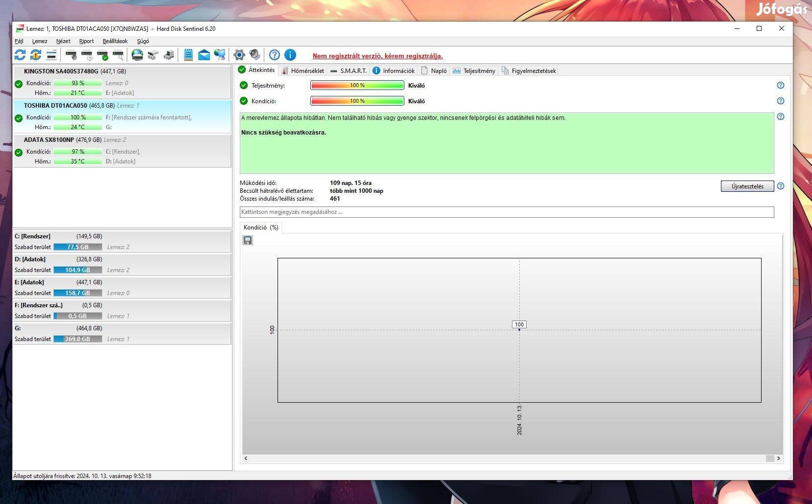Save the condition graph via floppy icon
The image size is (812, 504).
pyautogui.click(x=248, y=240)
